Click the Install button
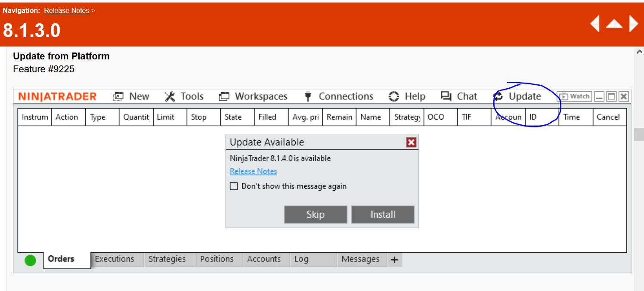 pos(383,214)
